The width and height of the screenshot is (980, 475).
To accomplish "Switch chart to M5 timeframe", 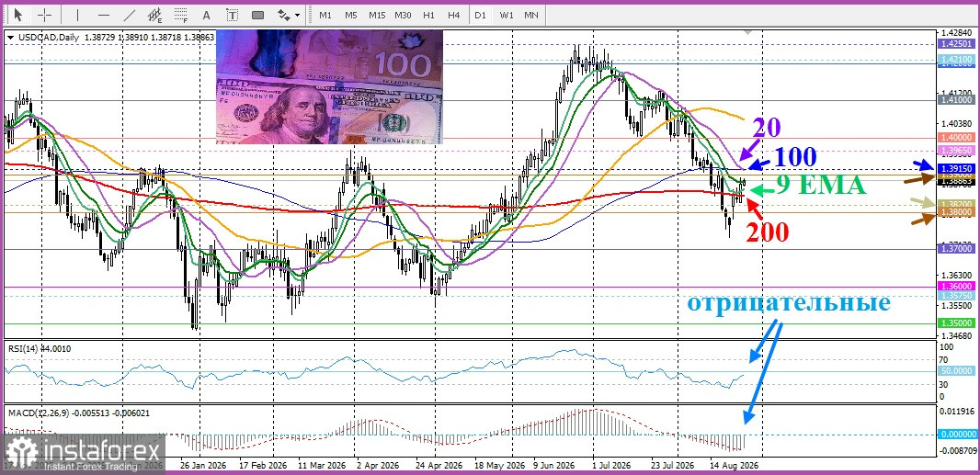I will pos(350,15).
